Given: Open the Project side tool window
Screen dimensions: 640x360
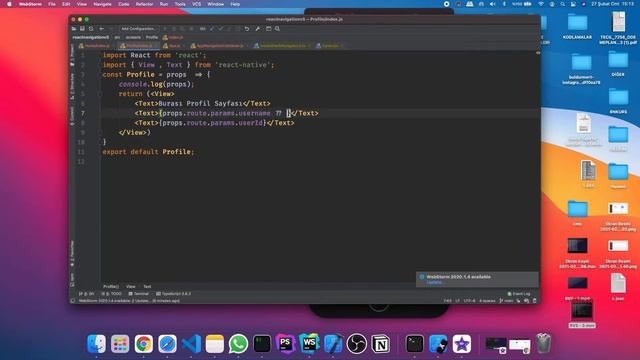Looking at the screenshot, I should tap(72, 55).
